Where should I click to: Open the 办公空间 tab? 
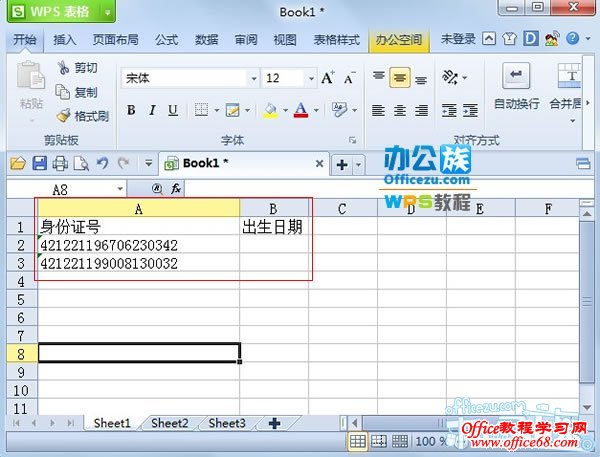pos(399,39)
